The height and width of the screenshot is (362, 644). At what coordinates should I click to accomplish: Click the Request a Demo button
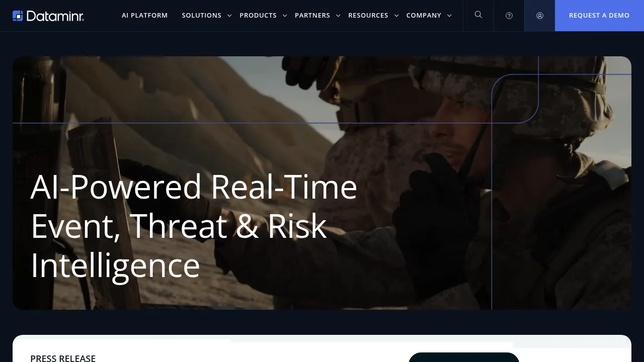[599, 16]
